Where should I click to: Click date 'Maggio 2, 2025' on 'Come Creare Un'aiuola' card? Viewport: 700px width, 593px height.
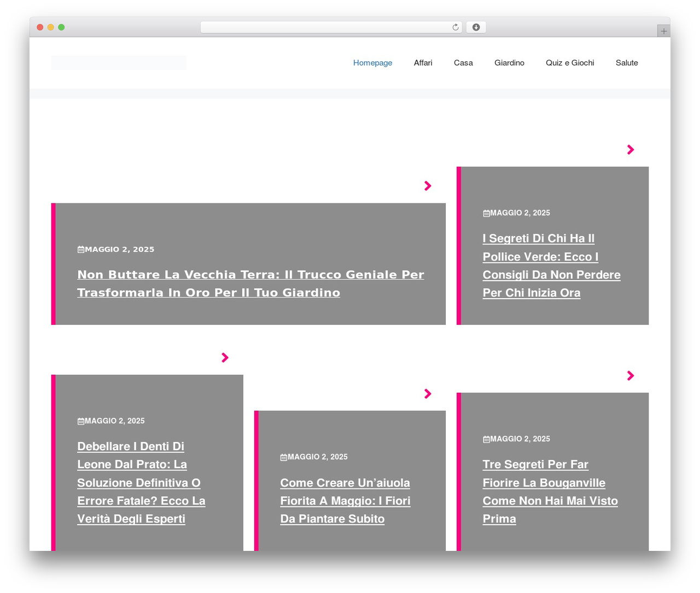tap(318, 457)
